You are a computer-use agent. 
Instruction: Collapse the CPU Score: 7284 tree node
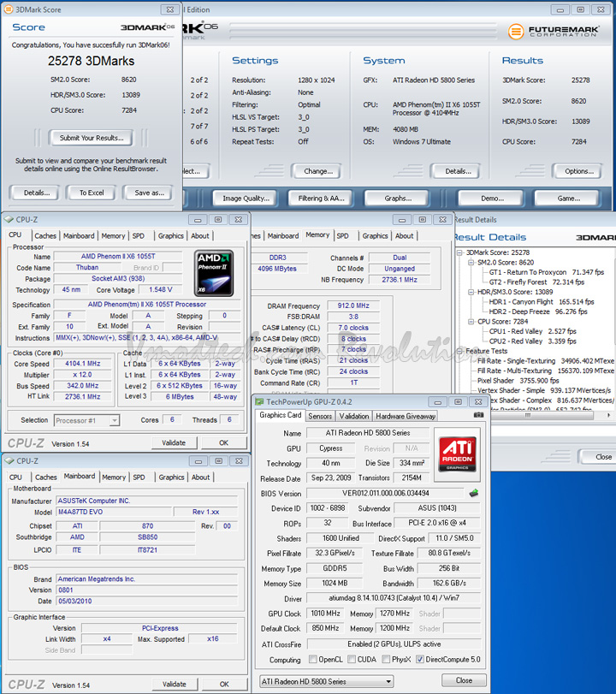(471, 322)
